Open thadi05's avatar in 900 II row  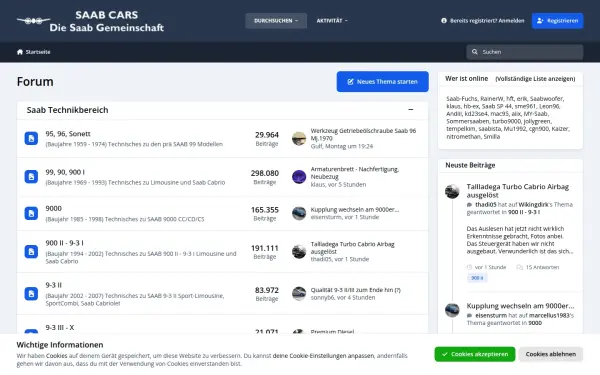pyautogui.click(x=299, y=251)
